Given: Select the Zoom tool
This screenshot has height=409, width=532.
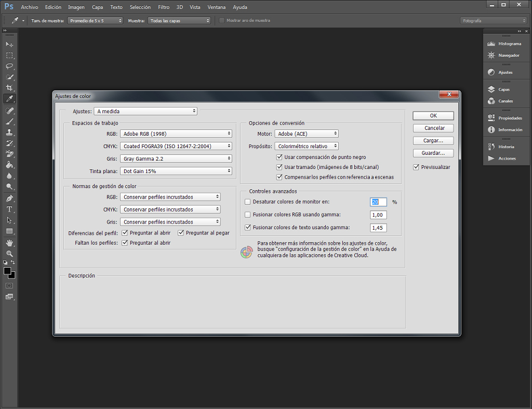Looking at the screenshot, I should (9, 254).
